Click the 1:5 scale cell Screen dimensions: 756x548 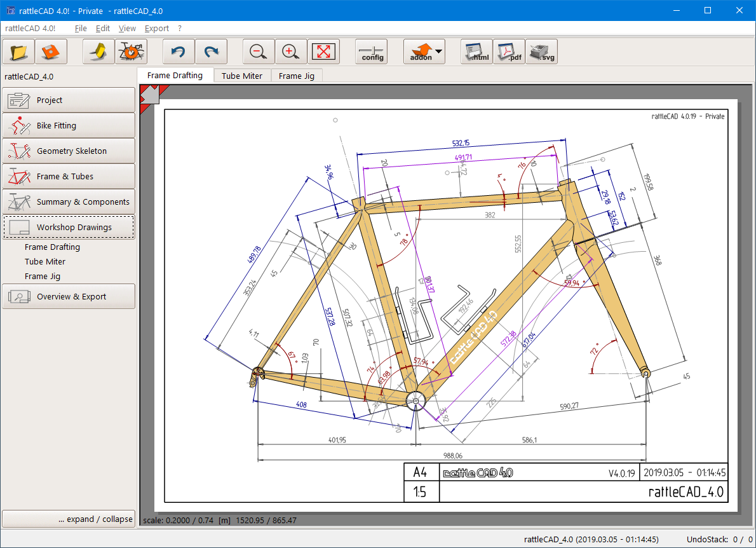[421, 491]
